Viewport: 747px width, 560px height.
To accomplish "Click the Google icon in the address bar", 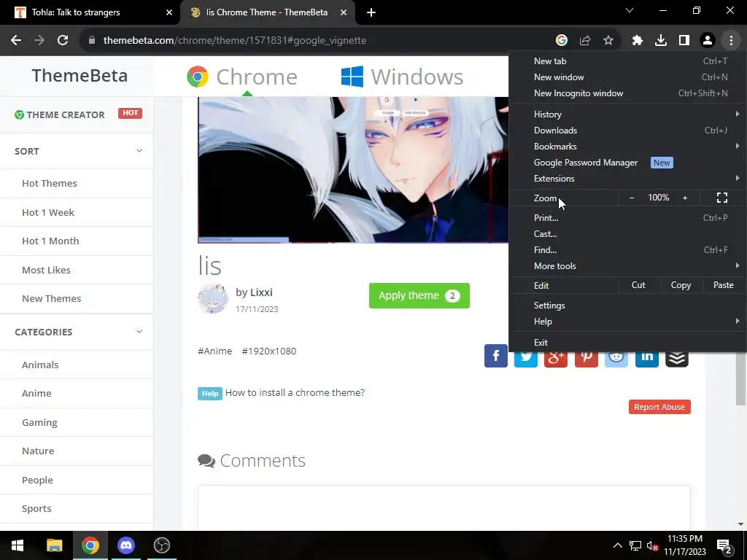I will pos(561,41).
